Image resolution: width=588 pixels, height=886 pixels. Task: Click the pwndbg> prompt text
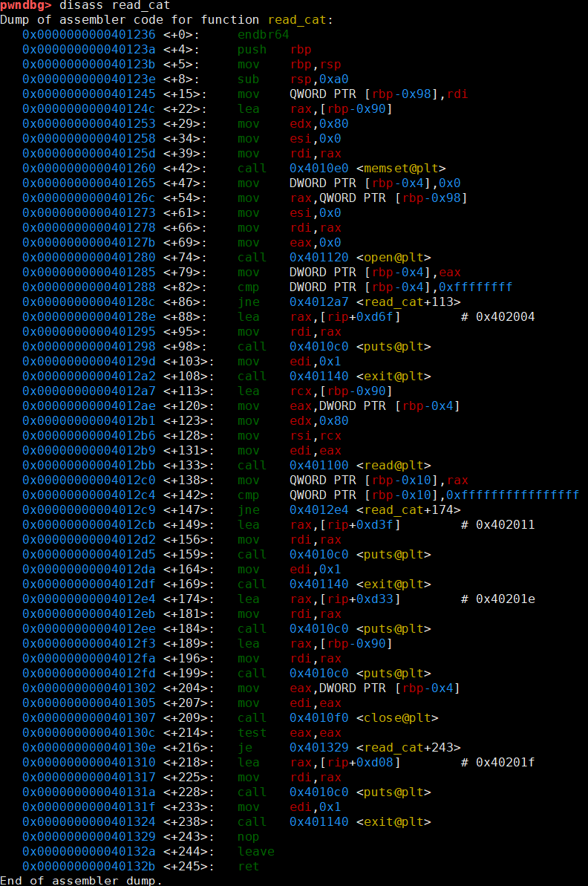click(26, 5)
